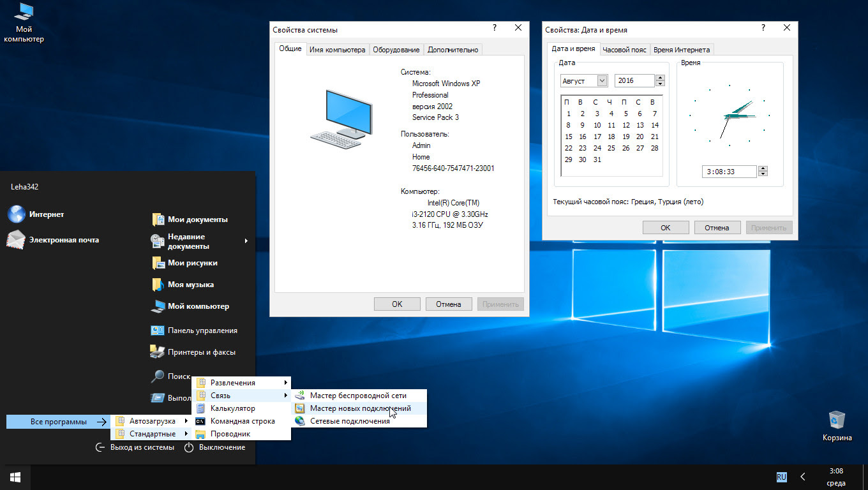Click the help question mark in Дата и время
The height and width of the screenshot is (490, 868).
764,28
